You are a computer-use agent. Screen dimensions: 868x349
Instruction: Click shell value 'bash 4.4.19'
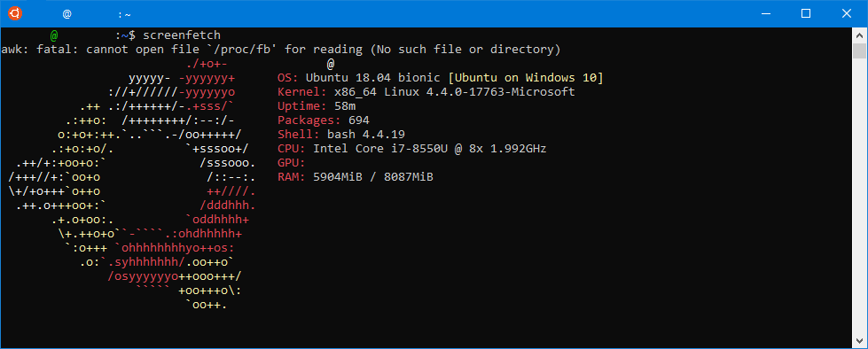click(366, 135)
